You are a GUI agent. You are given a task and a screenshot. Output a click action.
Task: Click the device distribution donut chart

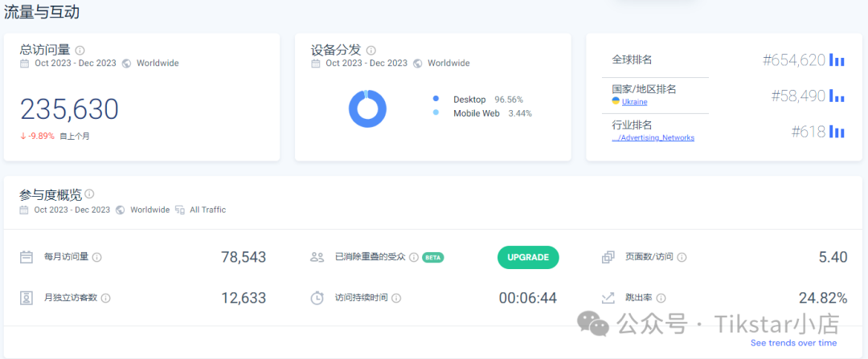click(x=367, y=109)
